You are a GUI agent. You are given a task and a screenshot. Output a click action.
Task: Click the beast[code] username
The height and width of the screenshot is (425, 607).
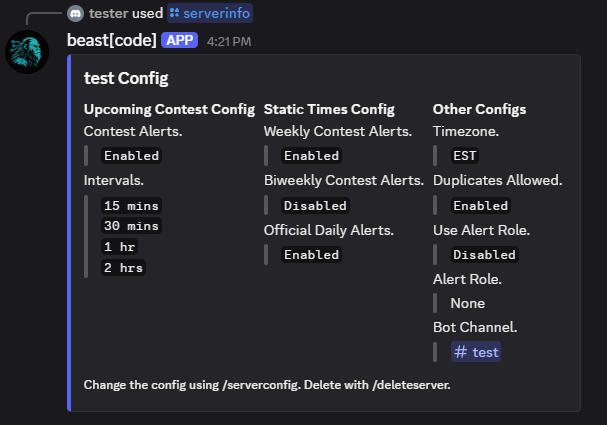(x=111, y=40)
